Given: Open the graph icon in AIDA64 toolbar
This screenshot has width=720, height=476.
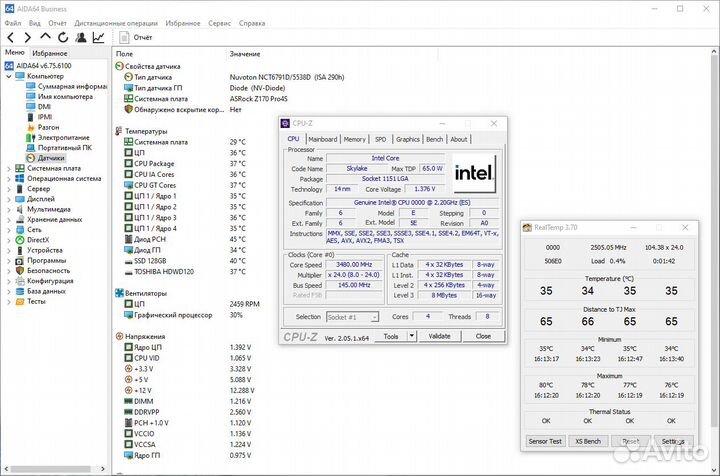Looking at the screenshot, I should point(98,38).
